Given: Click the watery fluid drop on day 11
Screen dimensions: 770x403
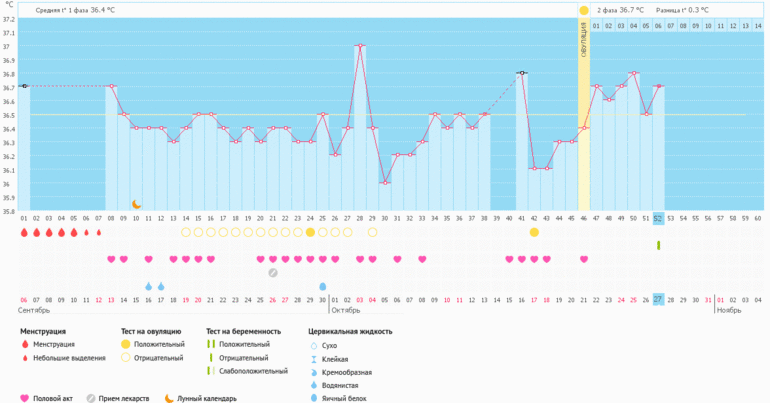Looking at the screenshot, I should (x=148, y=286).
